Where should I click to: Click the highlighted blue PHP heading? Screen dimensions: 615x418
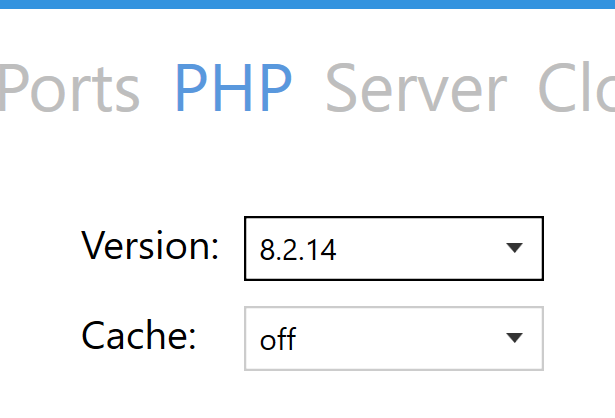pos(233,88)
